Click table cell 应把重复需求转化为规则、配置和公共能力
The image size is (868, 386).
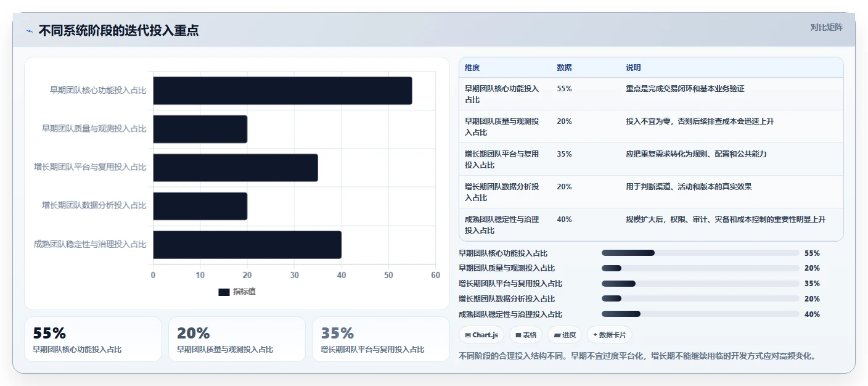pyautogui.click(x=696, y=154)
